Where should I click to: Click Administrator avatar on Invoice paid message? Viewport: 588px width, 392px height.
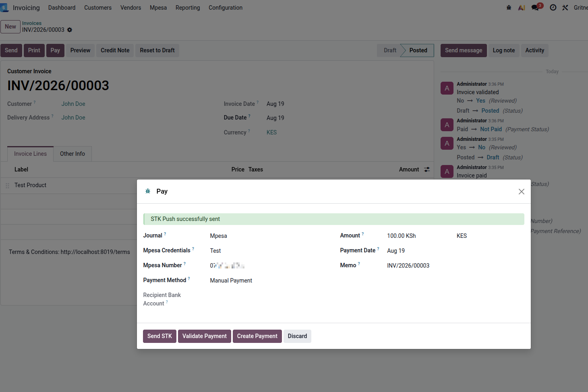pos(447,171)
